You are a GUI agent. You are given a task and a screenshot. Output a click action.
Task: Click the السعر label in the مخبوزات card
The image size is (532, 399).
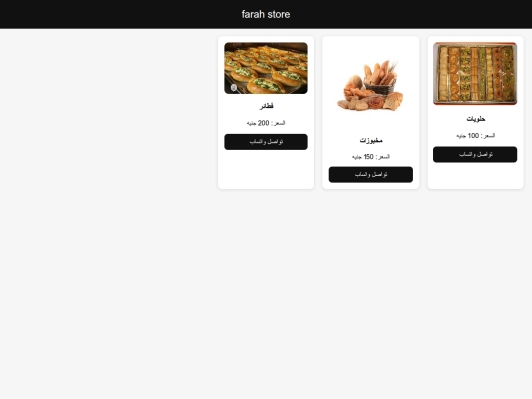coord(382,157)
